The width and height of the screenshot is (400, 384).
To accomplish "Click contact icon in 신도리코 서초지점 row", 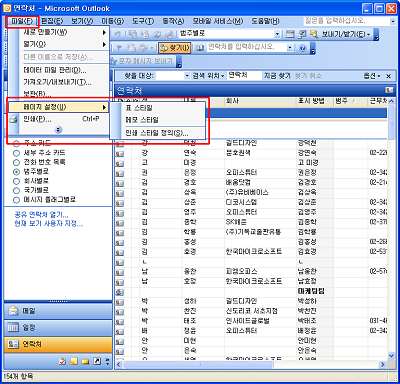I will 120,312.
